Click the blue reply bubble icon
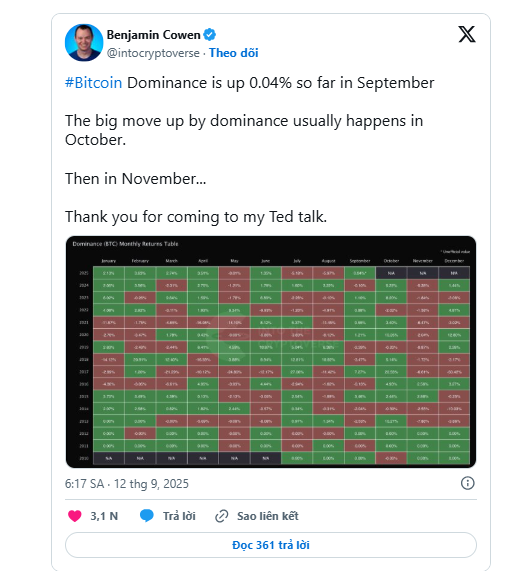Viewport: 511px width, 577px height. (147, 516)
